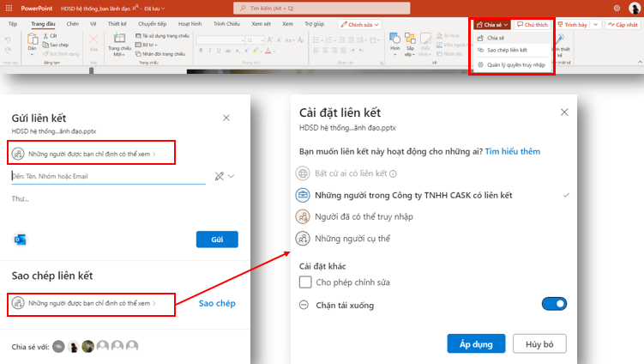Open the font name combo box
Image resolution: width=644 pixels, height=364 pixels.
point(221,39)
